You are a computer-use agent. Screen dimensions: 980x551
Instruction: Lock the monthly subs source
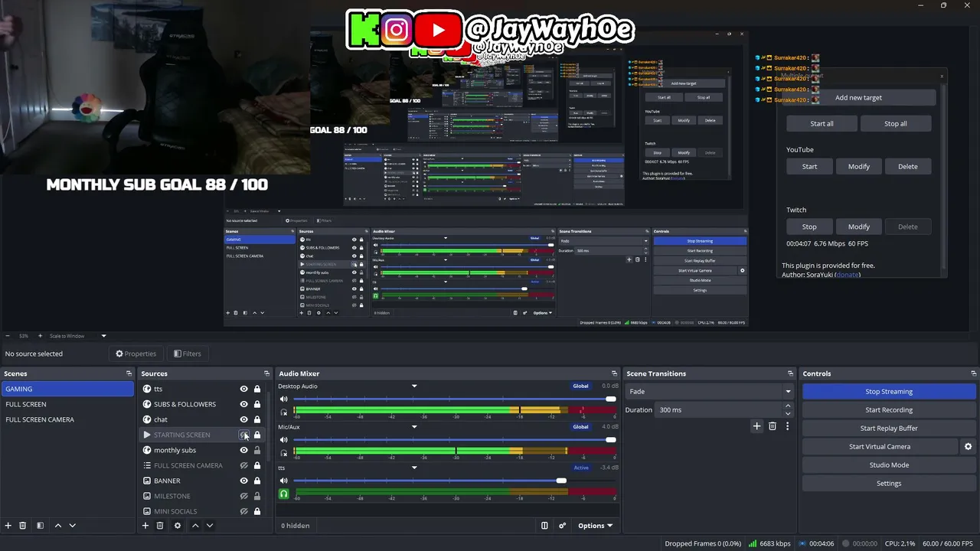coord(257,450)
